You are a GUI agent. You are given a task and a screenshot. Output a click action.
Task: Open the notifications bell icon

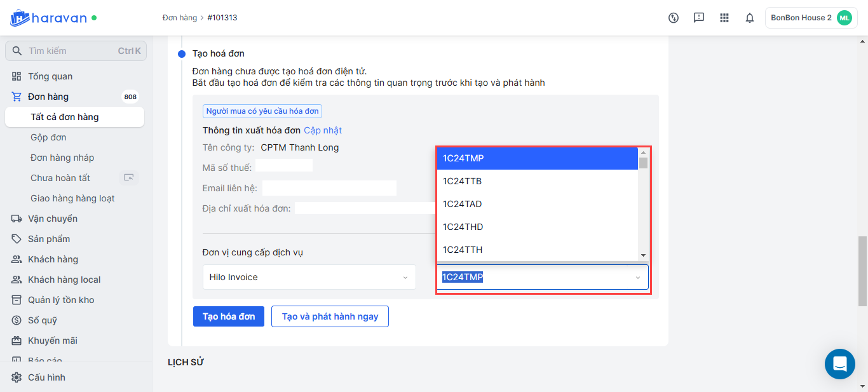(x=750, y=18)
